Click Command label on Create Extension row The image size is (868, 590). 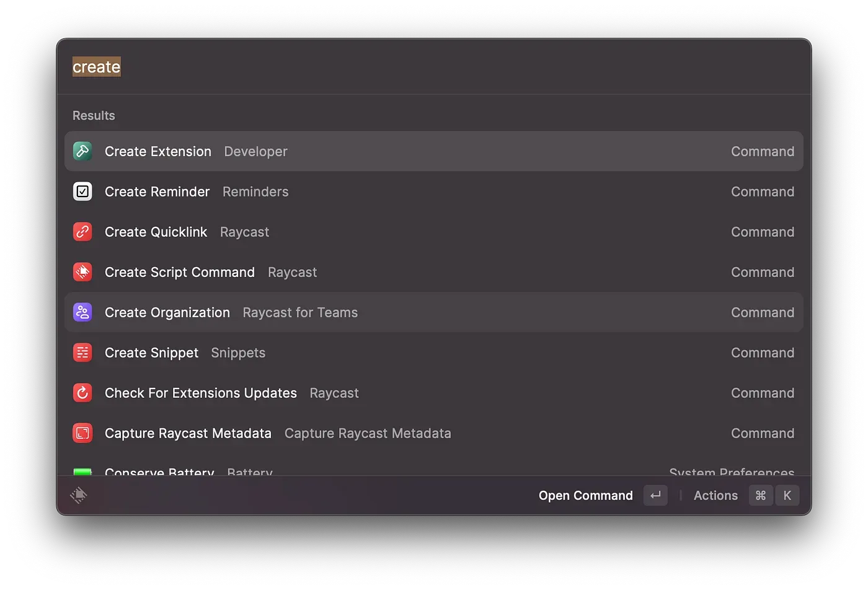coord(763,151)
